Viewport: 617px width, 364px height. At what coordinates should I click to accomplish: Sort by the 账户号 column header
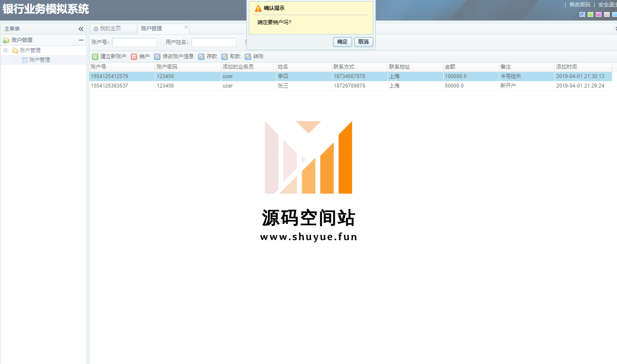(x=122, y=67)
